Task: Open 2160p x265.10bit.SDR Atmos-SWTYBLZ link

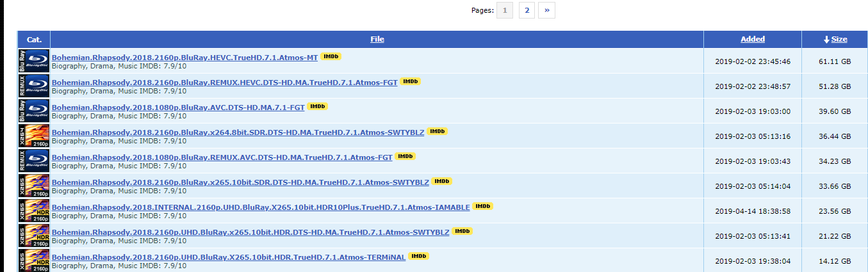Action: [240, 182]
